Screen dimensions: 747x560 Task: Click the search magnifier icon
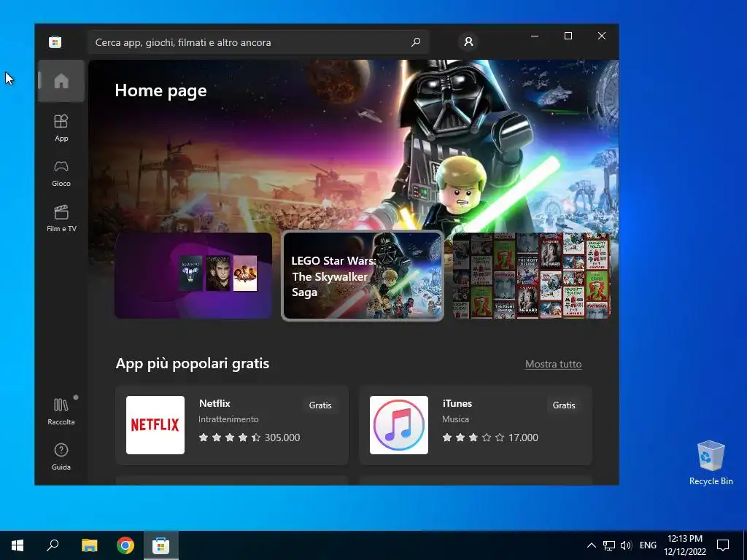[x=415, y=42]
